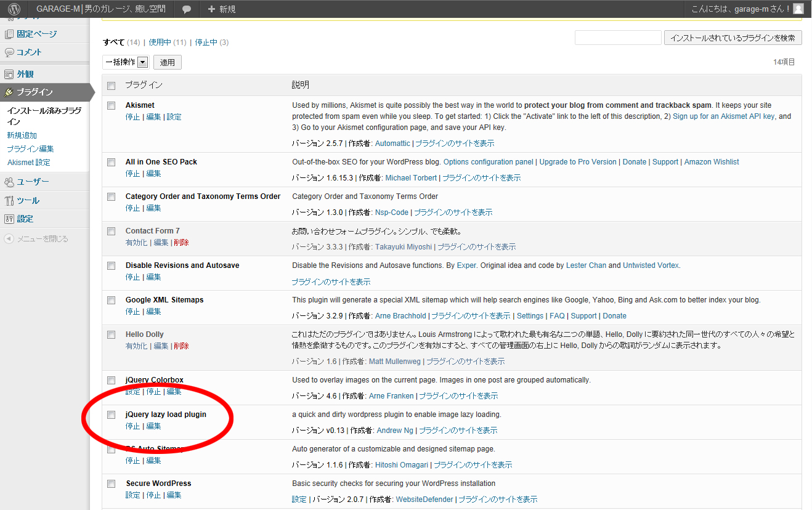Open the Michael Torbert author link
The width and height of the screenshot is (812, 510).
click(411, 178)
